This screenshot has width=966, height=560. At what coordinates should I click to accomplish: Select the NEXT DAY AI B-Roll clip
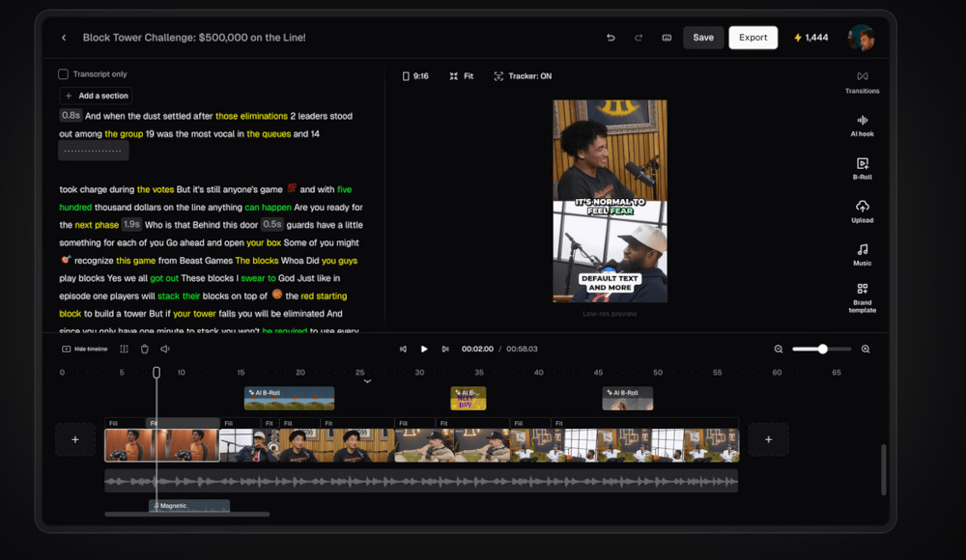[469, 398]
